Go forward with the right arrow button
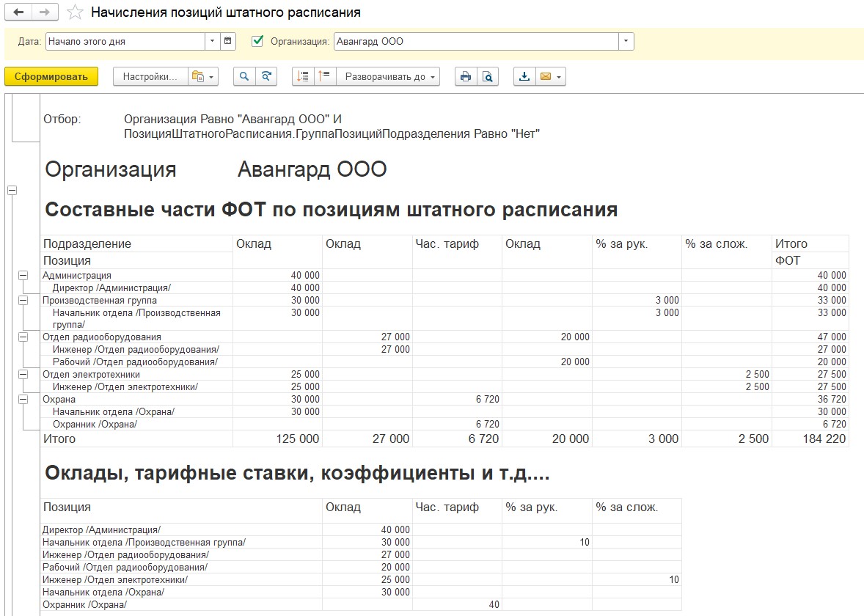This screenshot has width=864, height=616. pos(45,12)
